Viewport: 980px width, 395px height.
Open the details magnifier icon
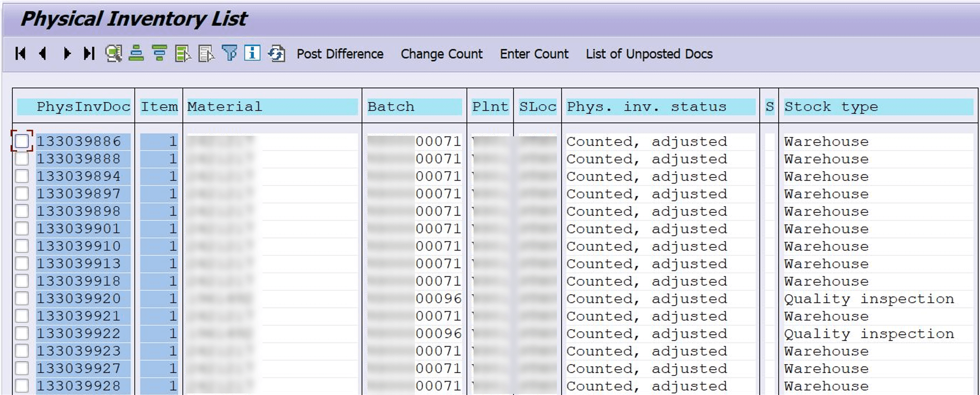coord(113,53)
